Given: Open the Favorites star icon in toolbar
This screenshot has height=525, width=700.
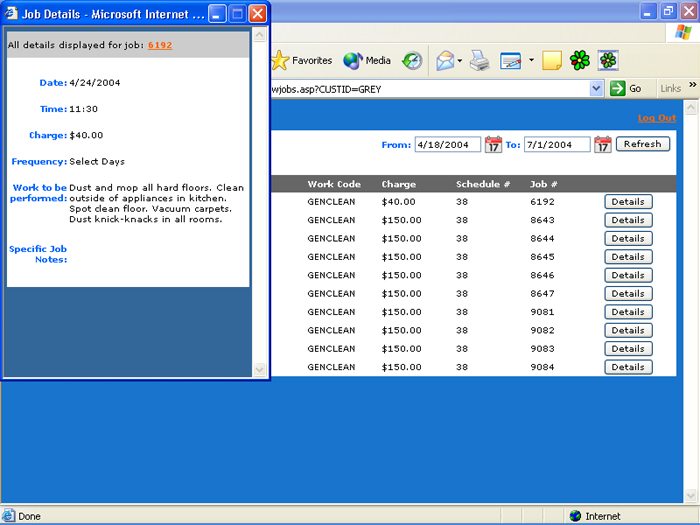Looking at the screenshot, I should point(281,60).
